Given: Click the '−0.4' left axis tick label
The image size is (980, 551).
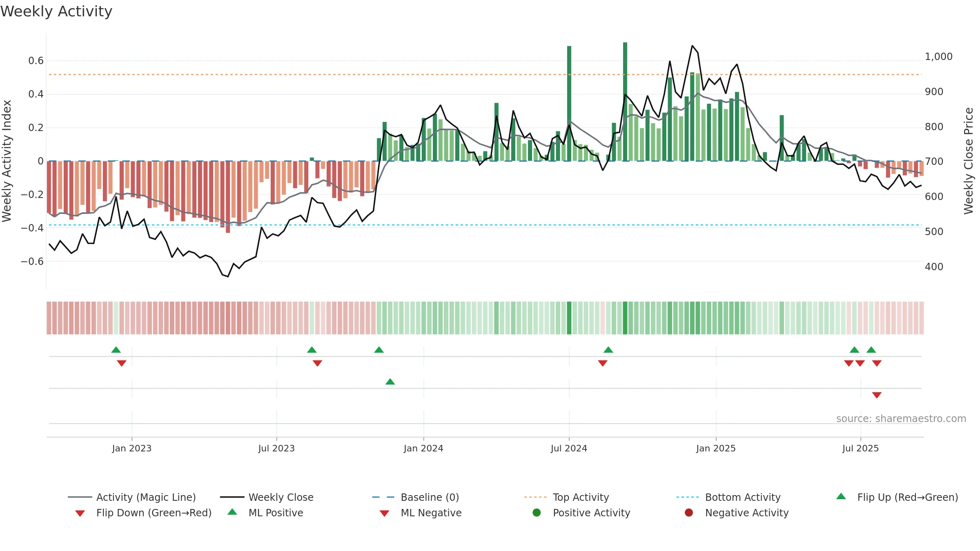Looking at the screenshot, I should (x=32, y=228).
